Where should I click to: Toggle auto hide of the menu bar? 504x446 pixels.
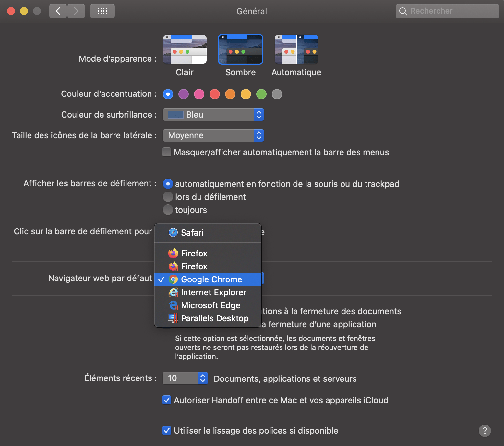click(x=167, y=152)
